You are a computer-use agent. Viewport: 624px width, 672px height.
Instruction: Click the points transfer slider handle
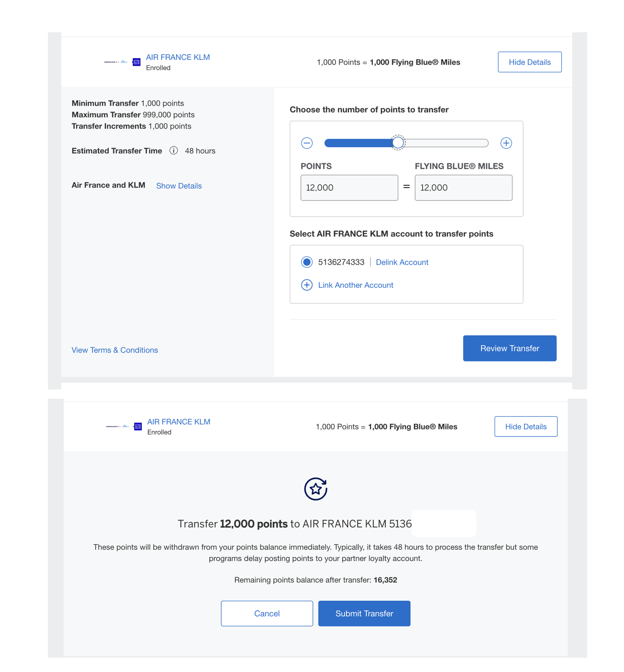398,142
